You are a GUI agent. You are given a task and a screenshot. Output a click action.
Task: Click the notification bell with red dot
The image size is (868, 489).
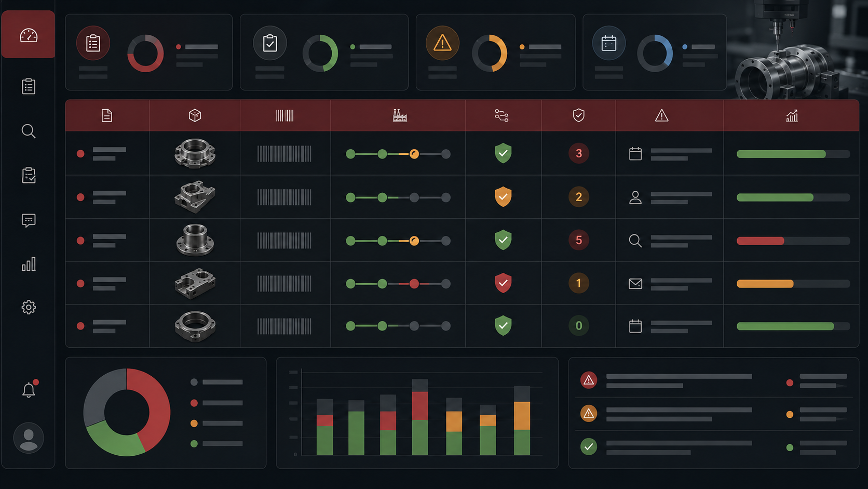[x=29, y=389]
